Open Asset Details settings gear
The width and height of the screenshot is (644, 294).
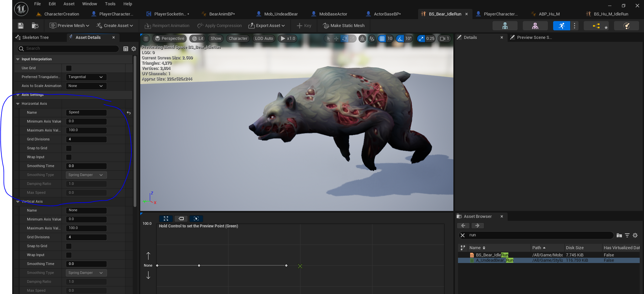coord(134,49)
